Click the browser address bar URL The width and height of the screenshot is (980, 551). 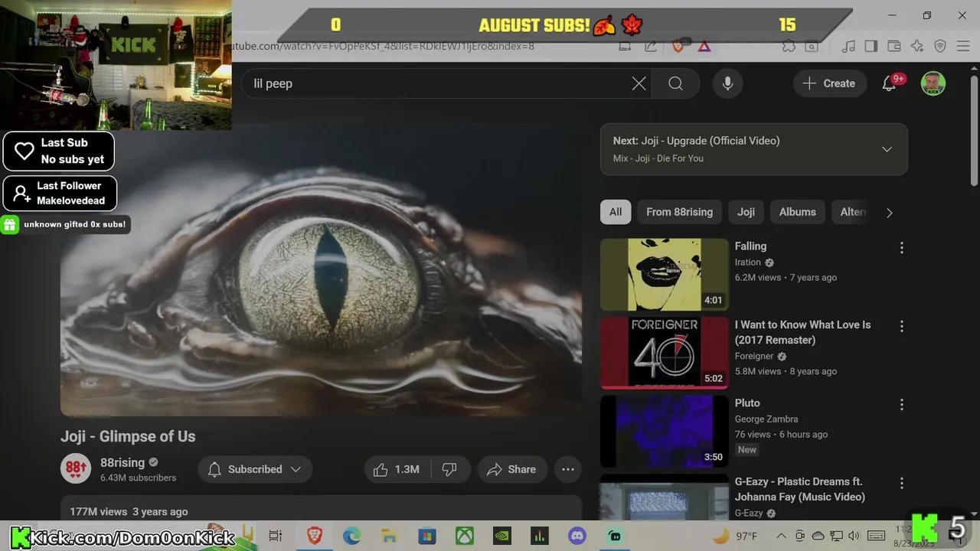tap(383, 46)
